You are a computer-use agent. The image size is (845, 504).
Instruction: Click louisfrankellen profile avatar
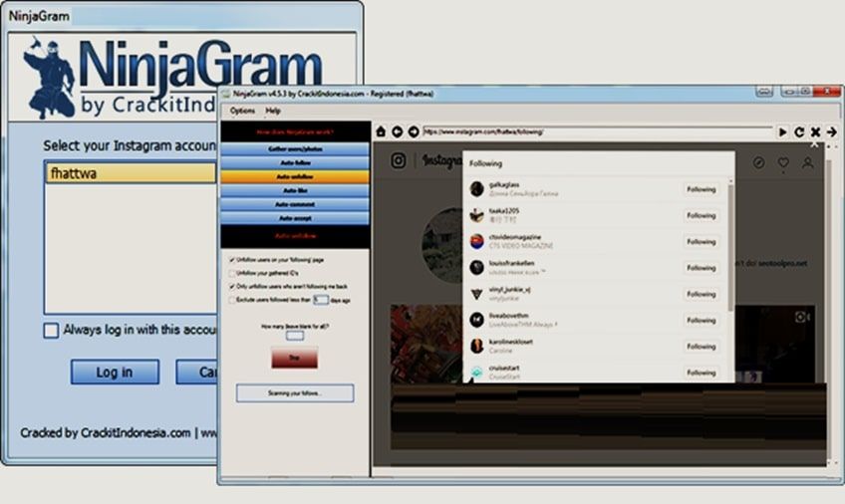pos(477,268)
